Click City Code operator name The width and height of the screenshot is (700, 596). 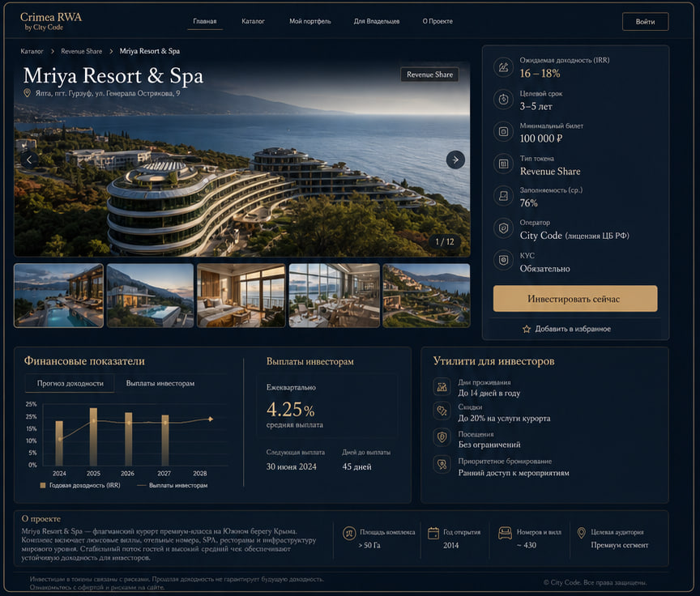540,235
